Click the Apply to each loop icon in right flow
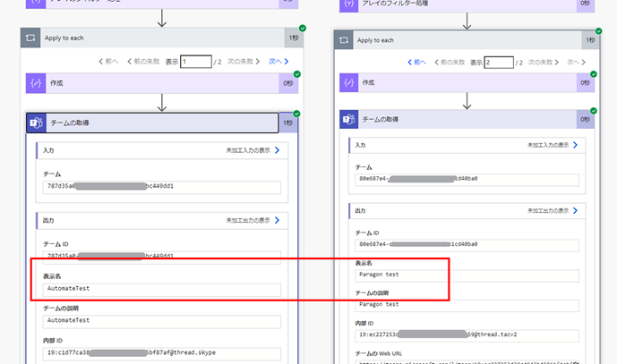 (344, 40)
